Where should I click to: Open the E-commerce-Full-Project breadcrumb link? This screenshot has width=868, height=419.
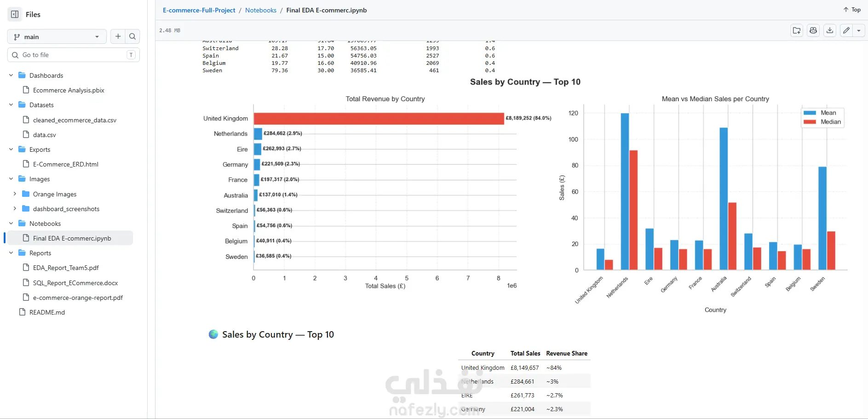(x=199, y=10)
